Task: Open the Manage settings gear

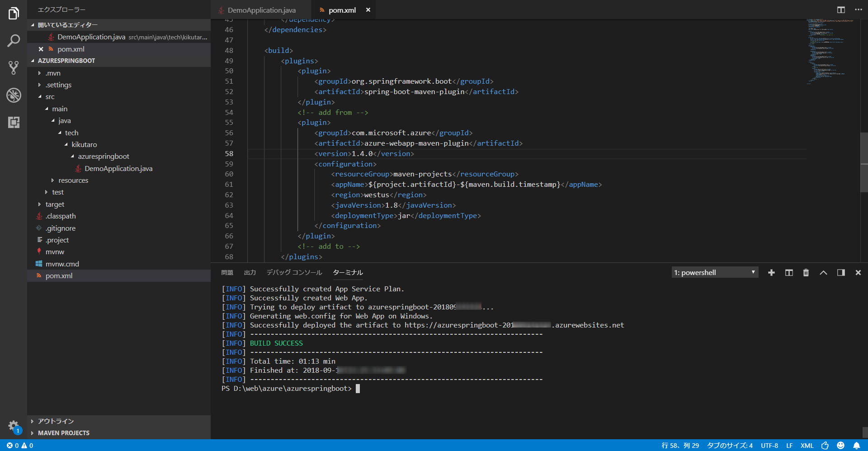Action: (x=14, y=426)
